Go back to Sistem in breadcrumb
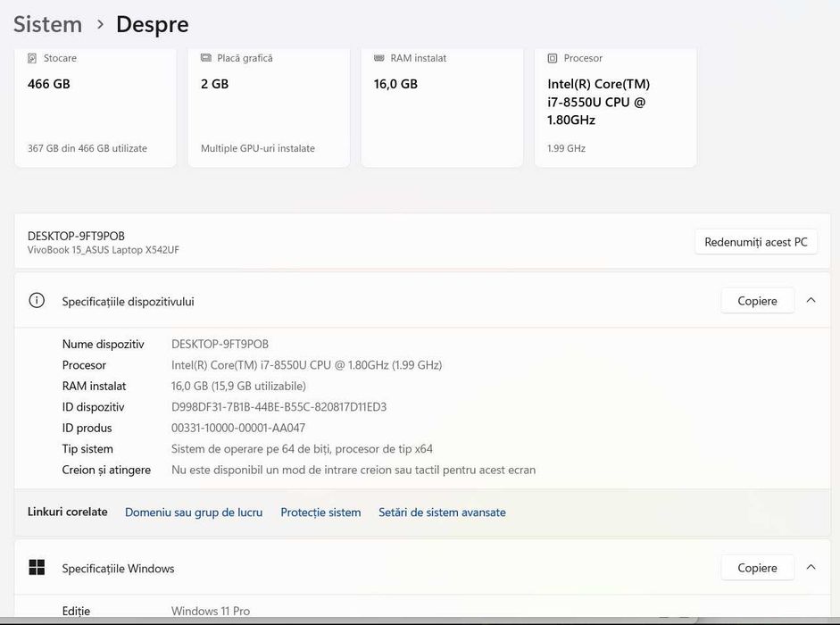Viewport: 840px width, 625px height. coord(47,25)
